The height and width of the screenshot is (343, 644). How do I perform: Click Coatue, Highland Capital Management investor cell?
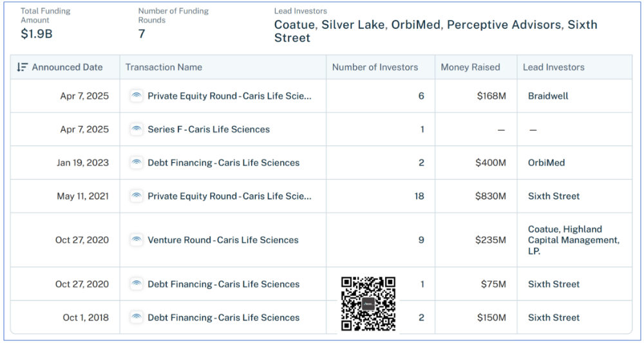coord(573,240)
